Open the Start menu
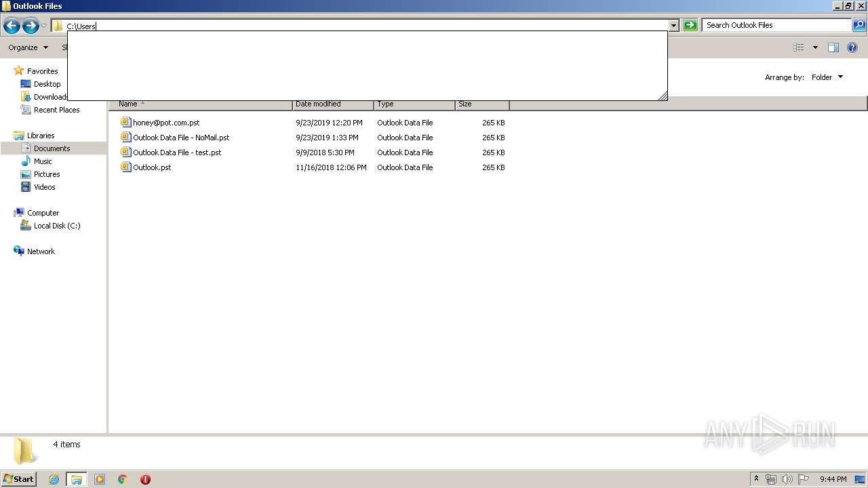The width and height of the screenshot is (868, 488). (18, 479)
